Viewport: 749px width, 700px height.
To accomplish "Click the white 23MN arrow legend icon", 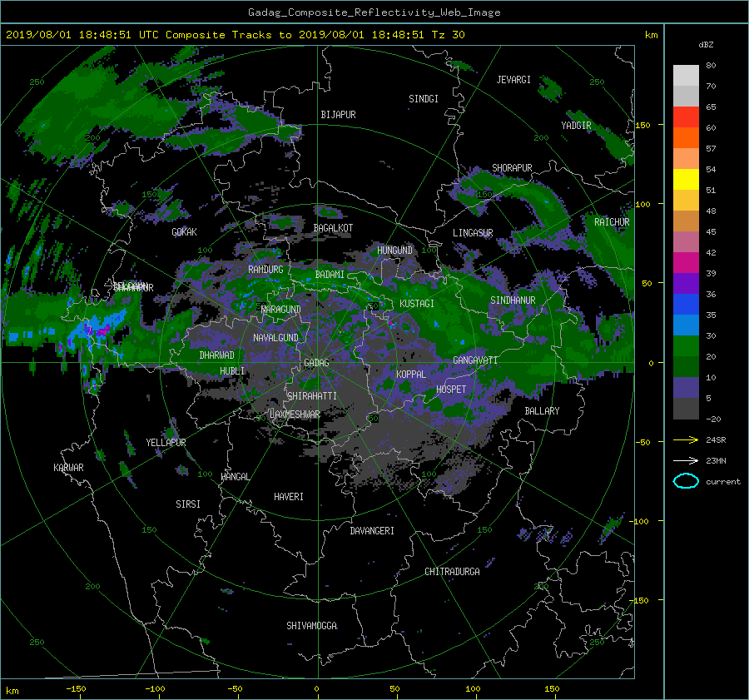I will (x=686, y=460).
